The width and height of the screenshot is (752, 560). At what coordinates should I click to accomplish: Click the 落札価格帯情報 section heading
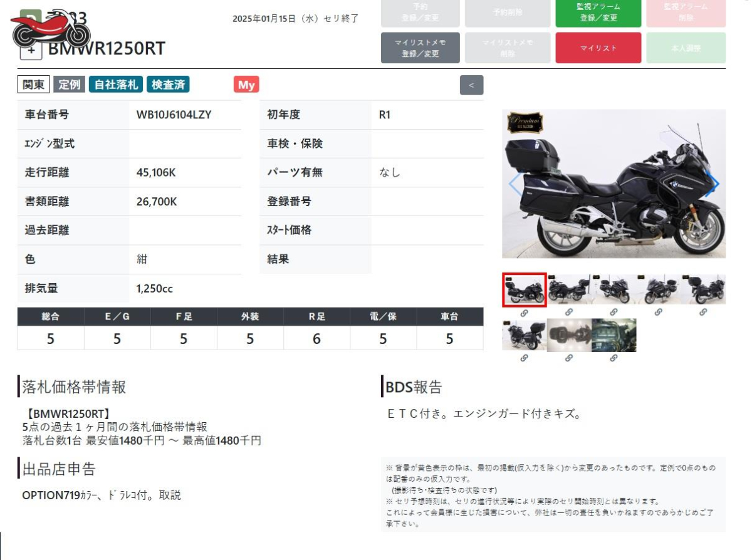click(74, 387)
